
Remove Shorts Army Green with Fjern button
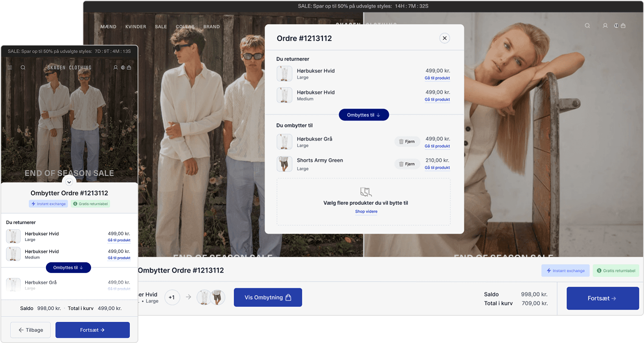click(x=407, y=164)
